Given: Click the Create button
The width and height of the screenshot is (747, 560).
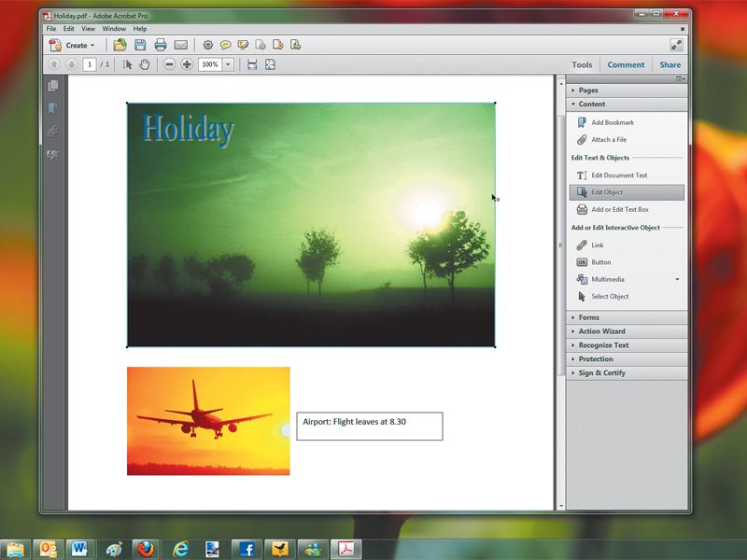Looking at the screenshot, I should click(73, 45).
